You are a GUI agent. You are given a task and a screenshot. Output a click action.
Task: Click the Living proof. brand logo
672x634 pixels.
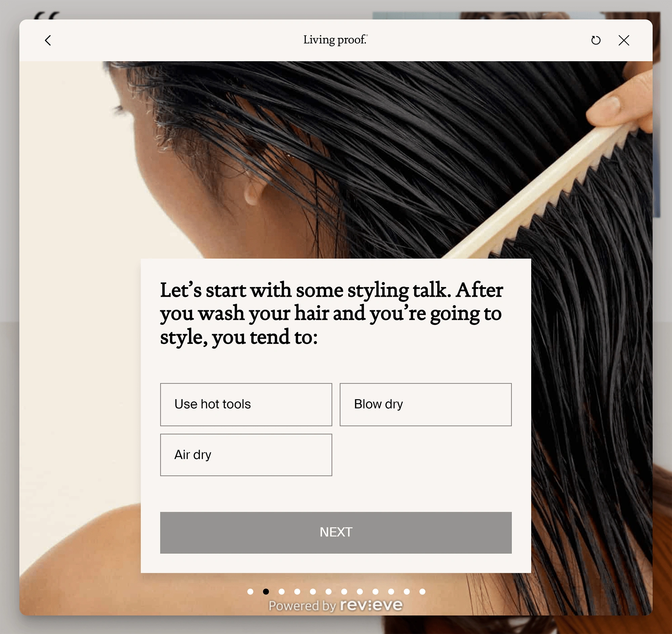point(336,40)
